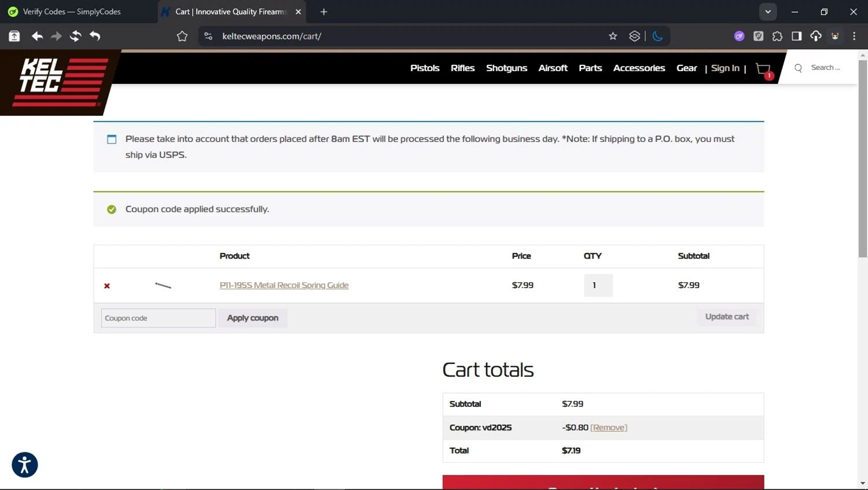Image resolution: width=868 pixels, height=490 pixels.
Task: Click the address bar URL keltecweapons.com/cart/
Action: click(272, 36)
